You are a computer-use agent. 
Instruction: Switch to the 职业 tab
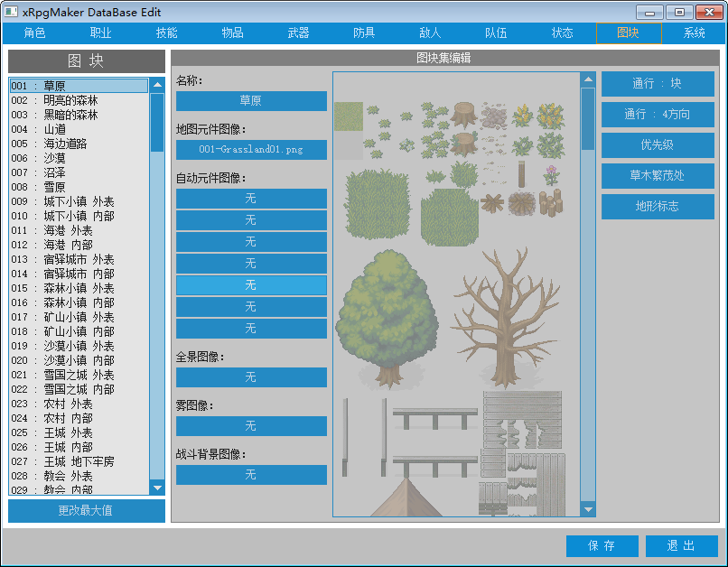click(101, 33)
